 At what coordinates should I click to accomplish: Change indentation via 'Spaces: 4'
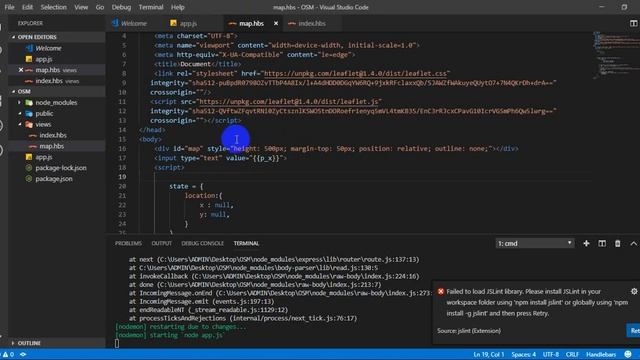[524, 354]
